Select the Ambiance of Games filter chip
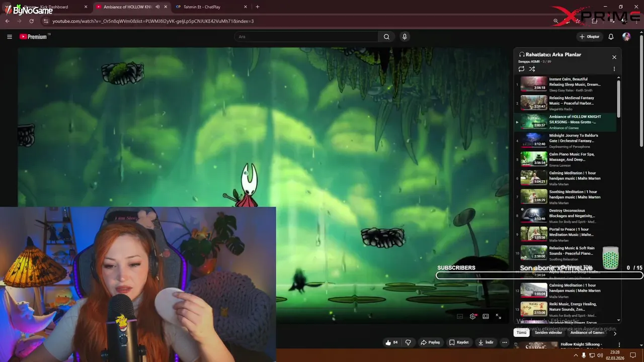The height and width of the screenshot is (362, 644). coord(587,332)
